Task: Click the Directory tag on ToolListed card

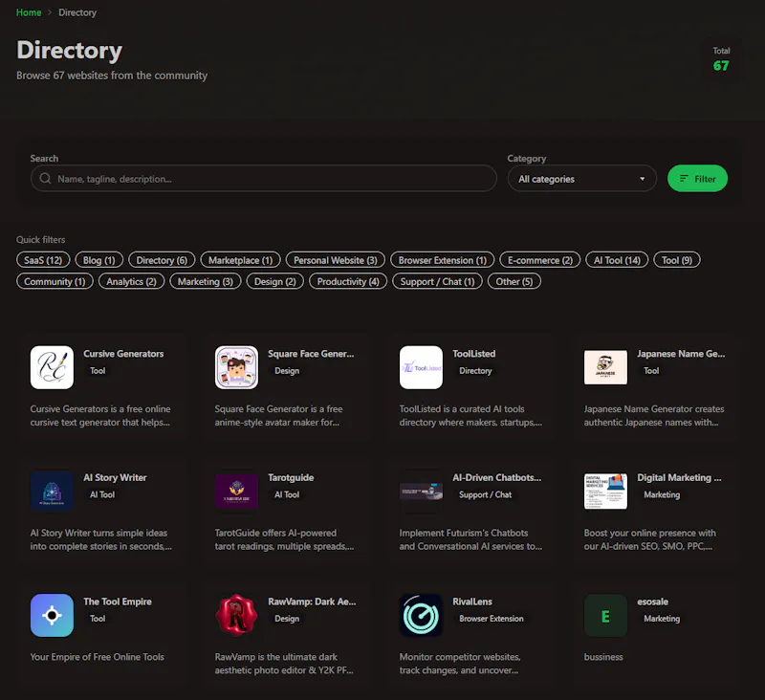Action: coord(475,371)
